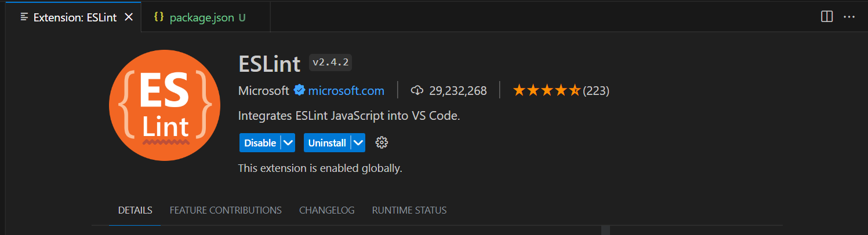The image size is (868, 235).
Task: Click the Disable button
Action: (x=260, y=143)
